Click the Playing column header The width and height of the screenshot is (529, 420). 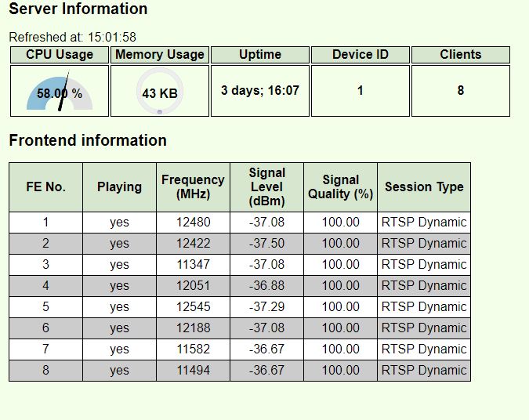point(119,187)
